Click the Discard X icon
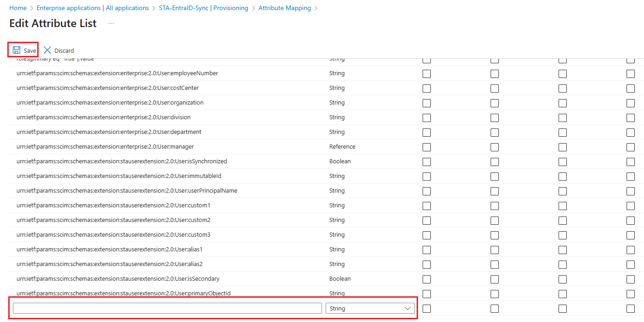 click(x=47, y=50)
